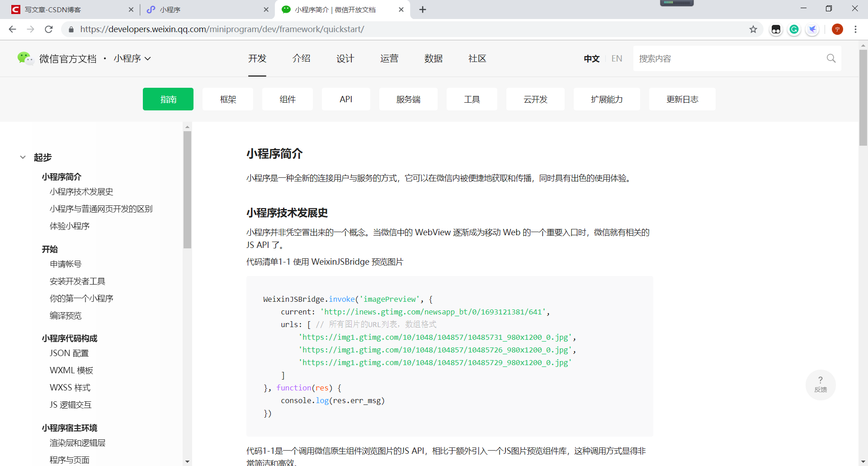This screenshot has height=466, width=868.
Task: Open 编译预览 in sidebar
Action: [x=66, y=316]
